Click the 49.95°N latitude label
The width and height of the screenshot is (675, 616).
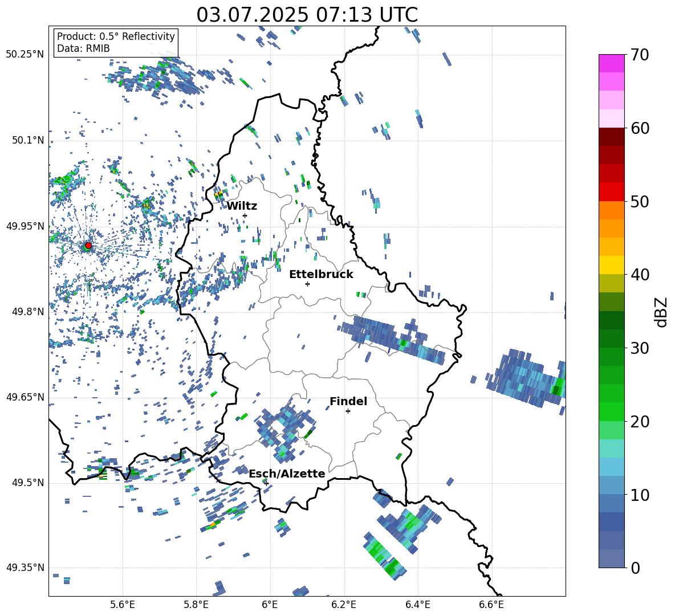coord(25,226)
